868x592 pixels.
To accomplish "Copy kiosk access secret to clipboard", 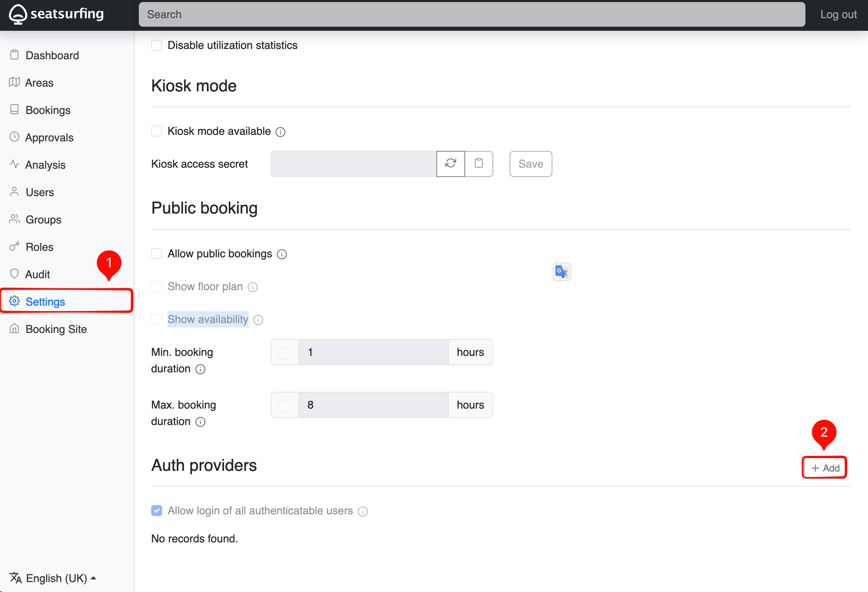I will tap(478, 164).
